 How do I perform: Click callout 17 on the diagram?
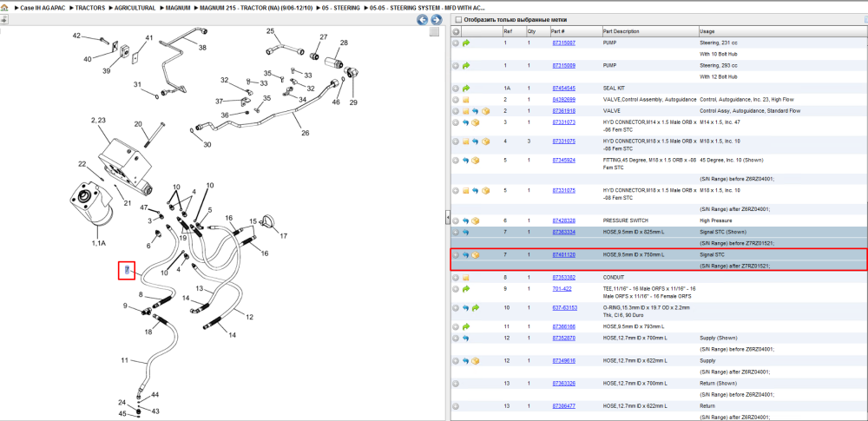(284, 236)
